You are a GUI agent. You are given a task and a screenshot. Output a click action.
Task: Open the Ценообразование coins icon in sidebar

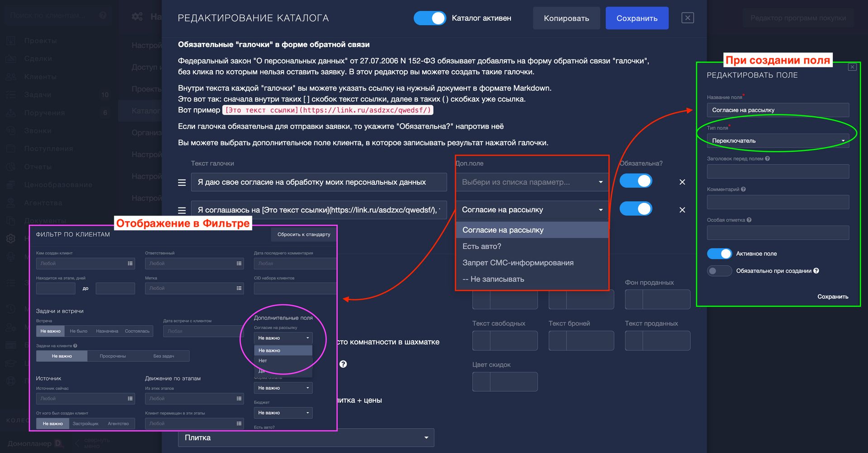[x=11, y=185]
